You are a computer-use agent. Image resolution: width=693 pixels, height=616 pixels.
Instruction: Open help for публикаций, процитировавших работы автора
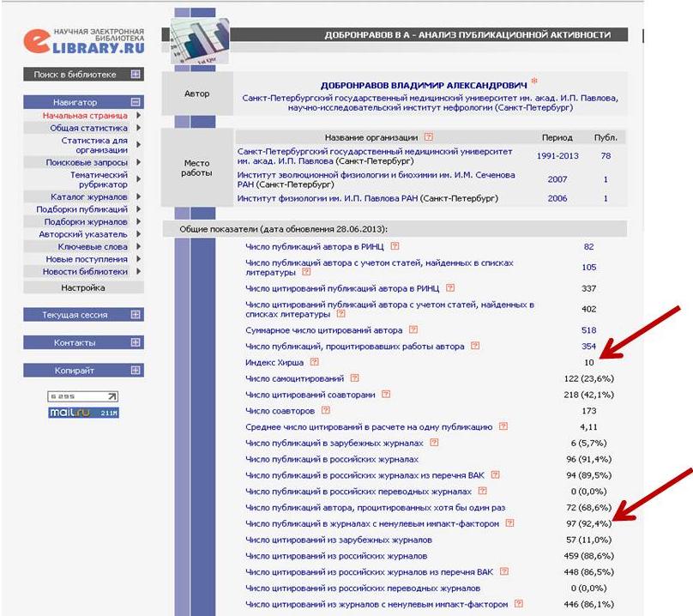[475, 346]
